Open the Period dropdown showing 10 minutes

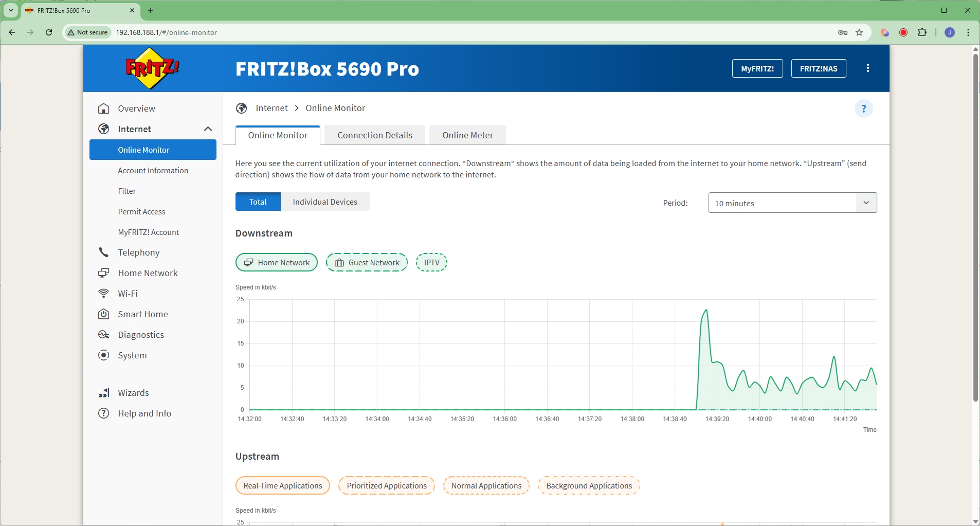click(792, 203)
